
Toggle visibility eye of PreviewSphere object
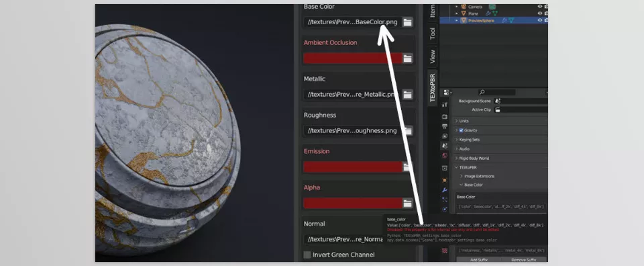pyautogui.click(x=539, y=20)
